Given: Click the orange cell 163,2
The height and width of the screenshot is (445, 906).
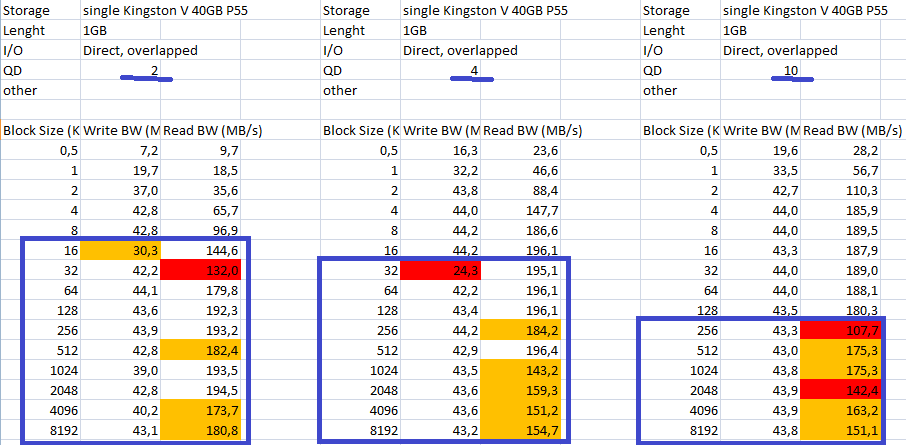Looking at the screenshot, I should [841, 410].
